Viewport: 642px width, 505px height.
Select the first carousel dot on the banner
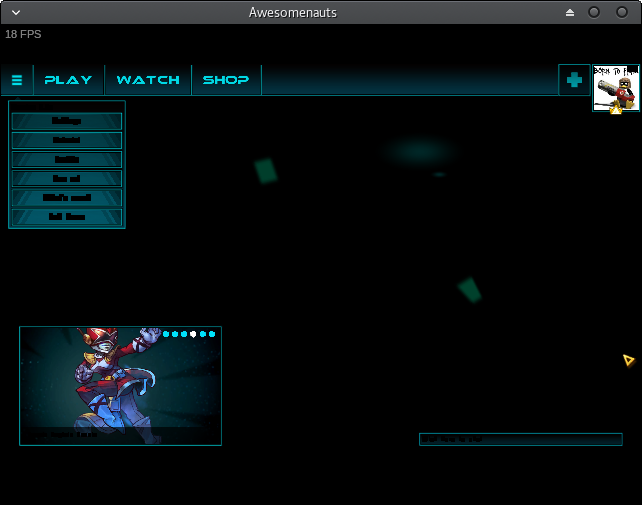pyautogui.click(x=165, y=334)
